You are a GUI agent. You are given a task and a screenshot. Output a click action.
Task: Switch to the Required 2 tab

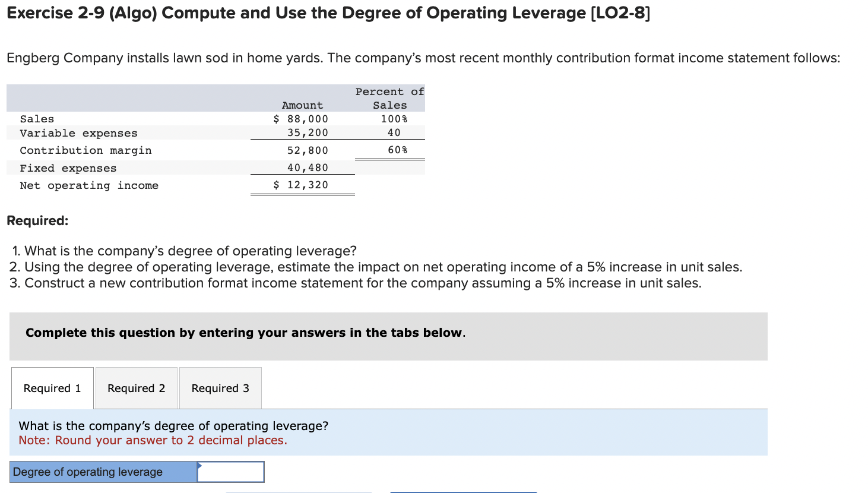click(x=135, y=388)
